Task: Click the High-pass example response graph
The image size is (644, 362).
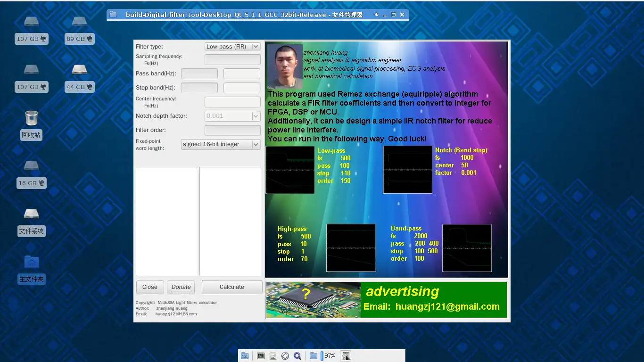Action: point(351,248)
